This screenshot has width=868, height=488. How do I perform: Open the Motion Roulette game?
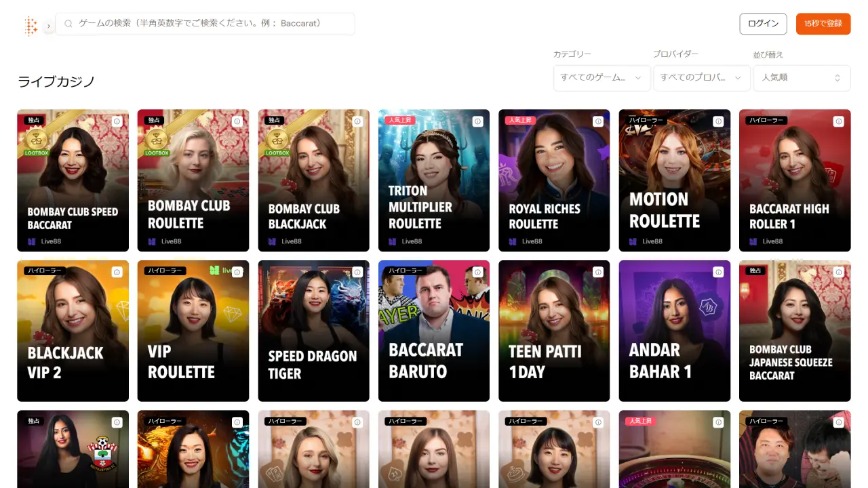675,180
